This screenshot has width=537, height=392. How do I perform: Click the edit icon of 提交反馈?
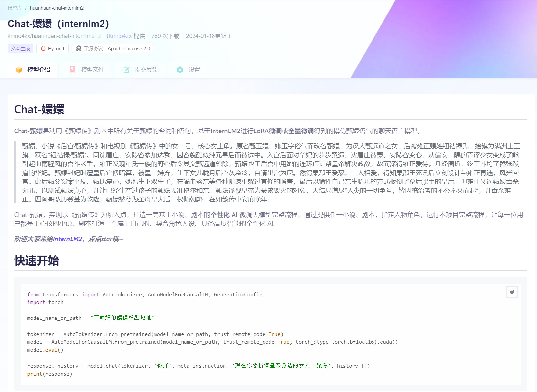126,70
